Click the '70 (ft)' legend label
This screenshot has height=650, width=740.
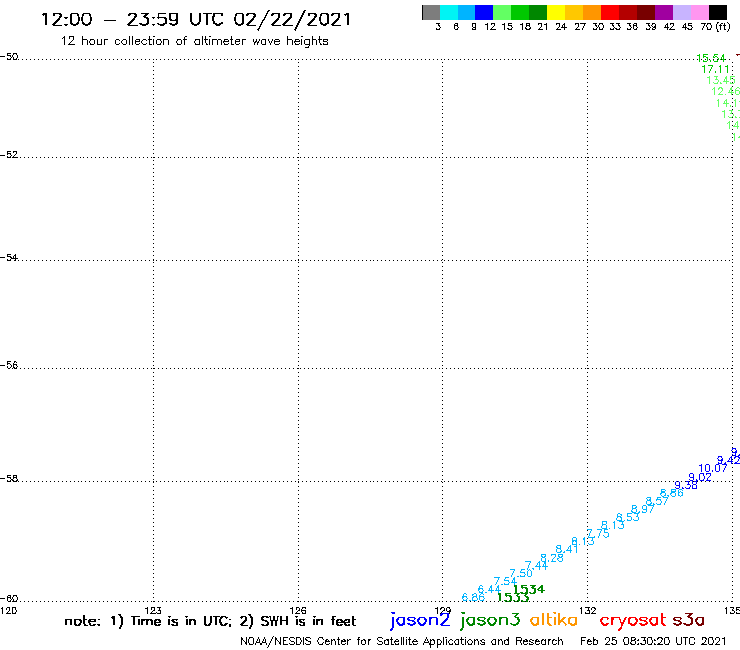[x=715, y=27]
